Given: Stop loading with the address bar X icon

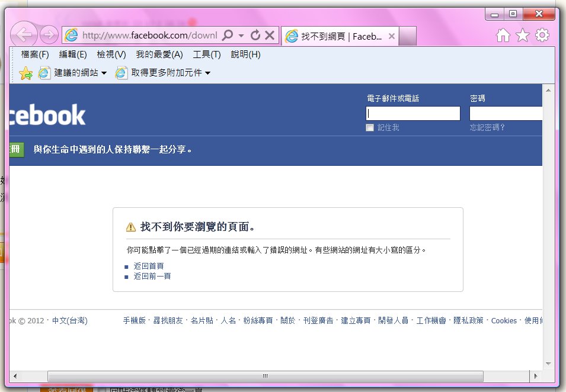Looking at the screenshot, I should 270,35.
